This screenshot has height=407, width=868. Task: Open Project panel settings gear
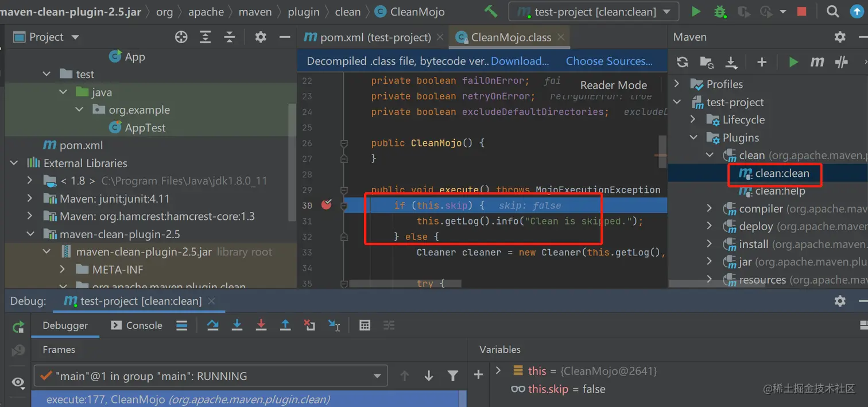click(x=261, y=37)
